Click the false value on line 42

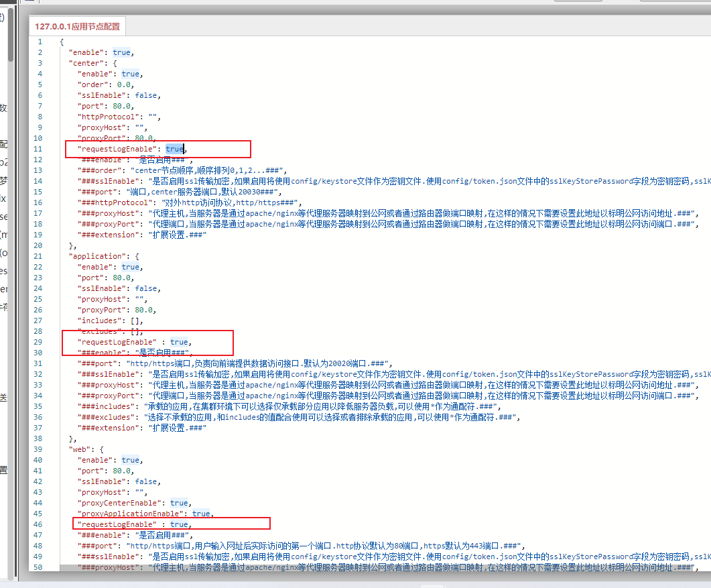(x=146, y=482)
